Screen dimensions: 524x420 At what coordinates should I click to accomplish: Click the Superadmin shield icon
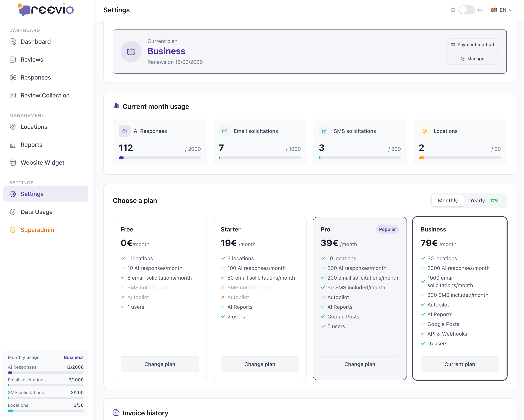pyautogui.click(x=13, y=230)
